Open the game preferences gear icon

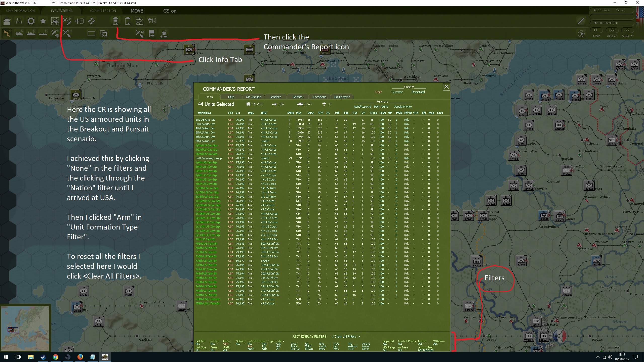click(31, 21)
